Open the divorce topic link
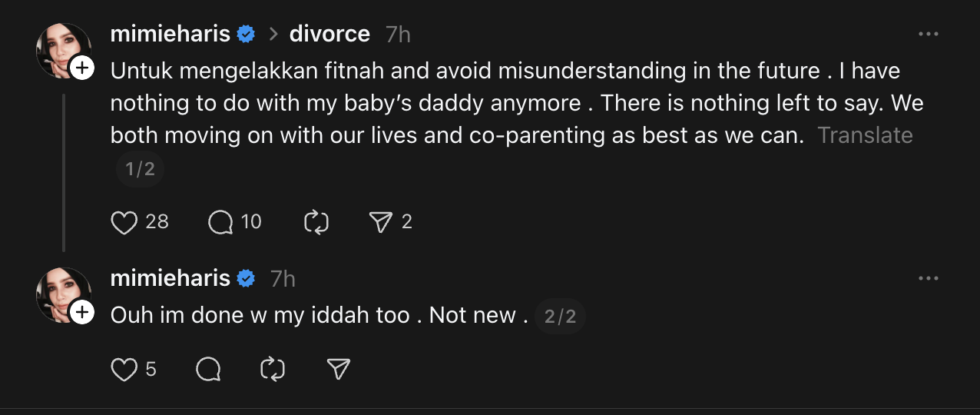Image resolution: width=980 pixels, height=415 pixels. pos(329,35)
